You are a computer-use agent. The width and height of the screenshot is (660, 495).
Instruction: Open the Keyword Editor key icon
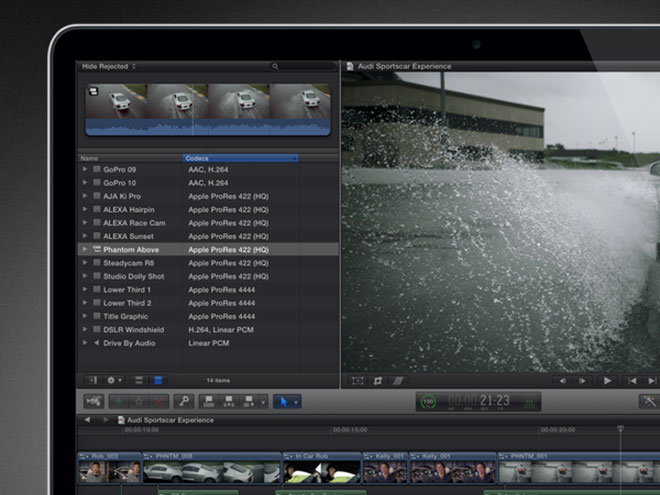click(184, 402)
